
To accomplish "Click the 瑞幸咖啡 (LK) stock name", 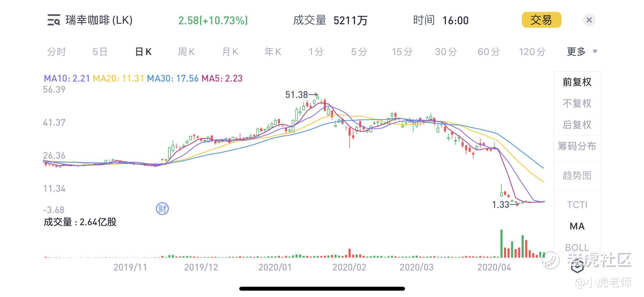I will [99, 20].
